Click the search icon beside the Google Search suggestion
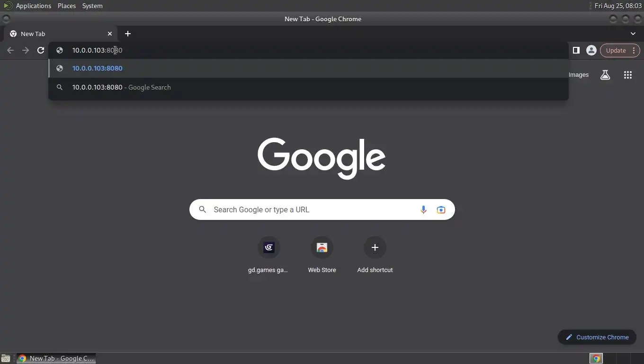The height and width of the screenshot is (364, 644). tap(60, 87)
